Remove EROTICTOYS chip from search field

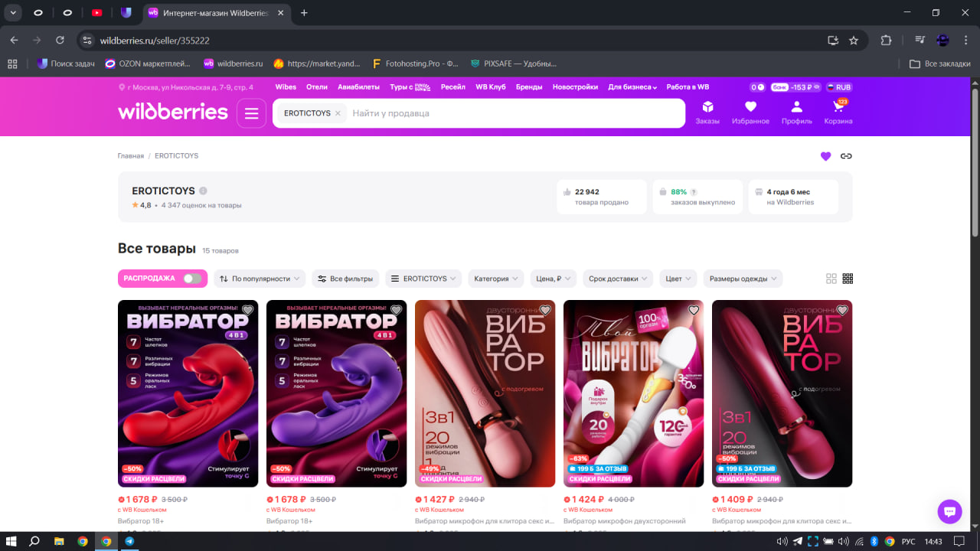click(x=338, y=113)
